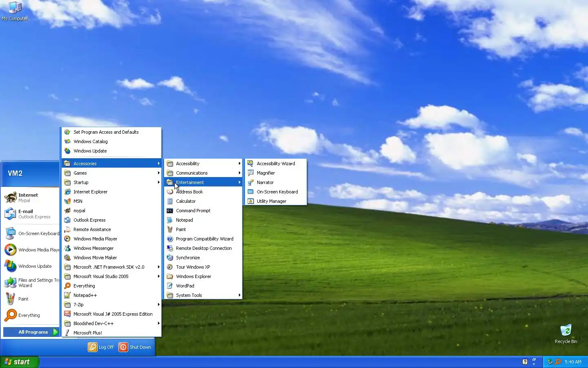Screen dimensions: 588x368
Task: Expand Microsoft Visual Studio 2005 folder
Action: pos(111,276)
